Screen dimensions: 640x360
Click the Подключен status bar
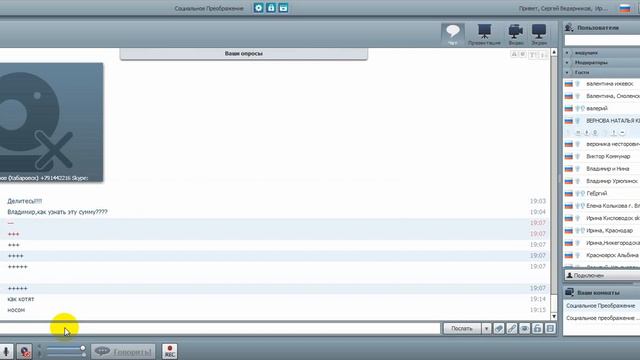[x=602, y=276]
